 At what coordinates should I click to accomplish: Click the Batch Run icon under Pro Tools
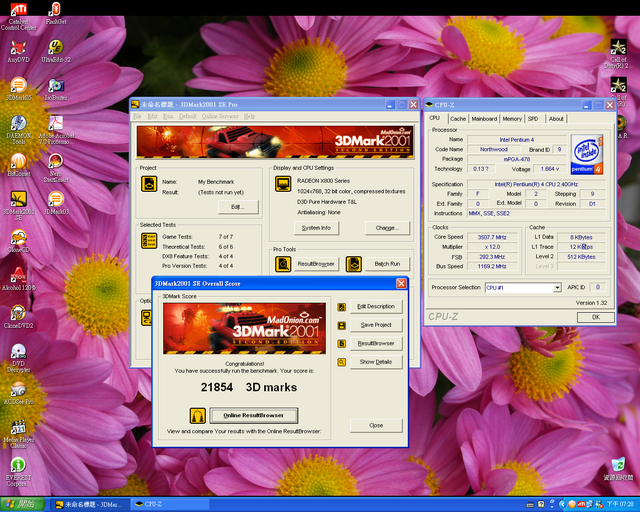(353, 264)
